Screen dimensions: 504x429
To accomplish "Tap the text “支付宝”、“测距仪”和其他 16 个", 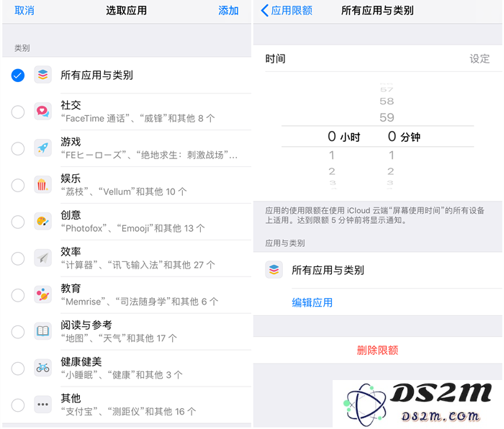I will (128, 411).
